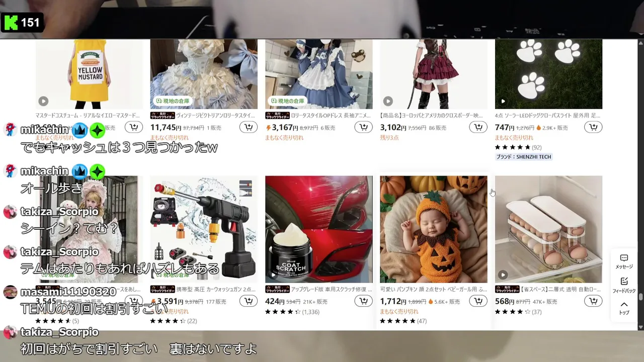
Task: Open the pumpkin baby costume image
Action: pyautogui.click(x=434, y=229)
